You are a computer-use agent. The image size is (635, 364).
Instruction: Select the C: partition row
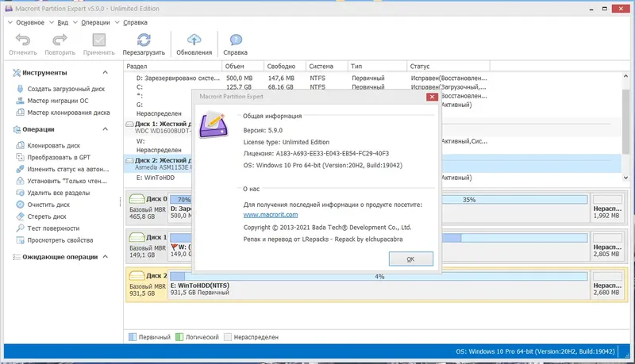pos(372,87)
